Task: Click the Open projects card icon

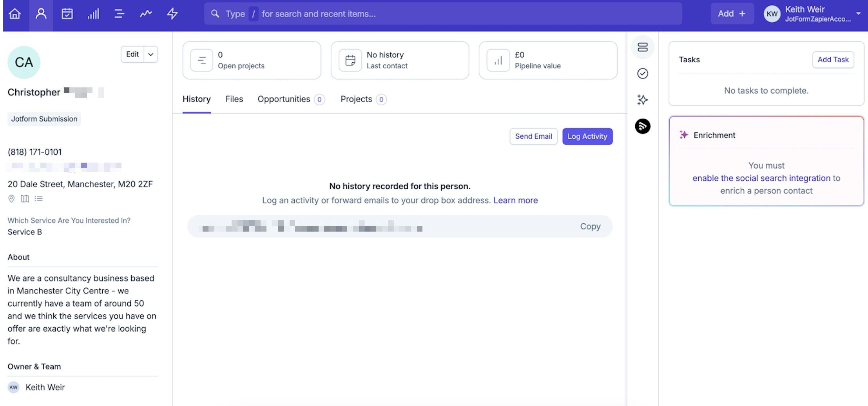Action: click(x=201, y=60)
